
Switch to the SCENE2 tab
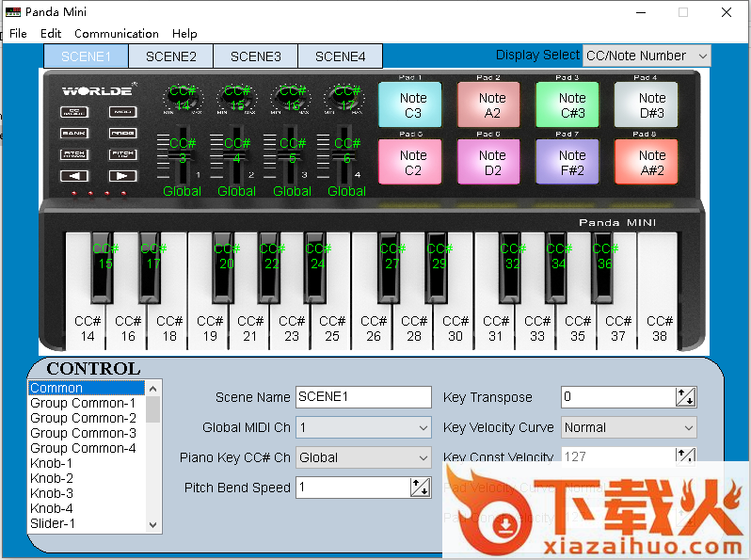(x=171, y=56)
